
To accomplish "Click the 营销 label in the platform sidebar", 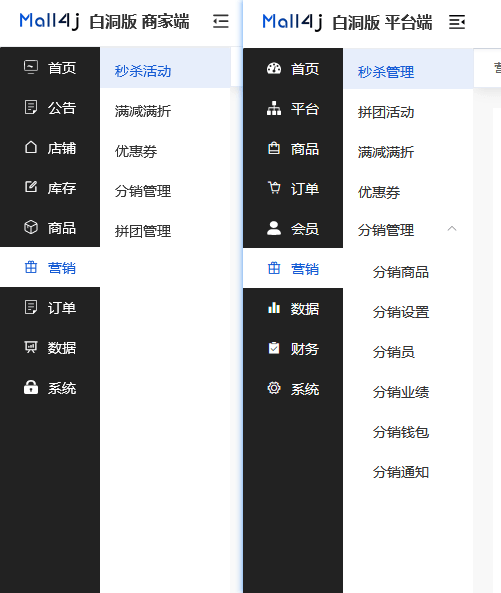I will click(x=305, y=269).
